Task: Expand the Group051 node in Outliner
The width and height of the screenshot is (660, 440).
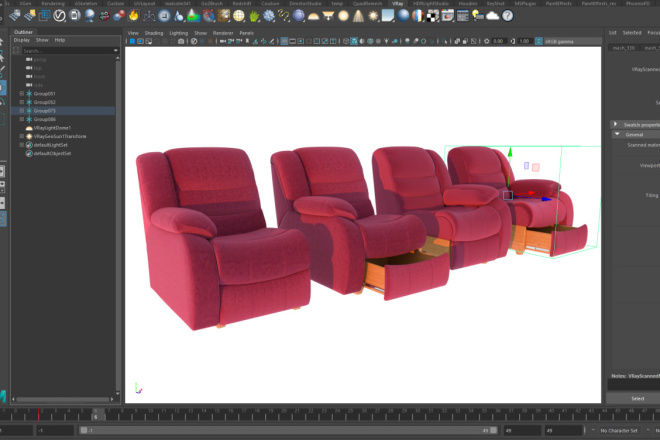Action: click(22, 93)
